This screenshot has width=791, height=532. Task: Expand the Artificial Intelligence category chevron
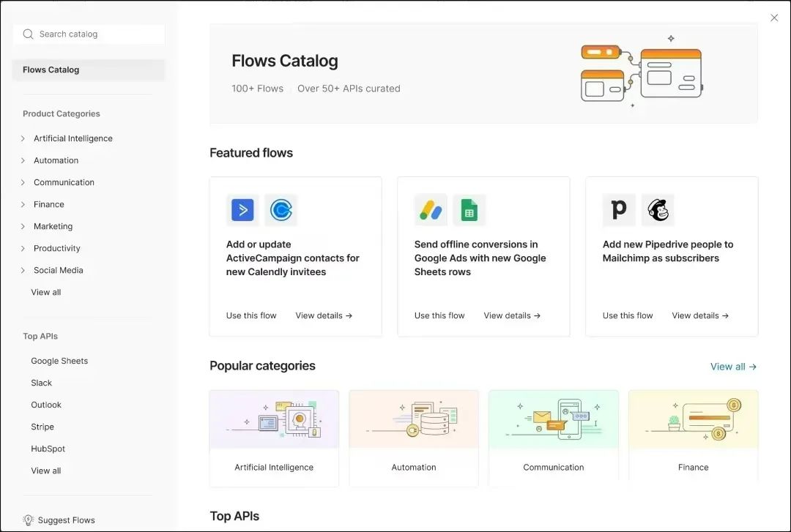pos(23,138)
